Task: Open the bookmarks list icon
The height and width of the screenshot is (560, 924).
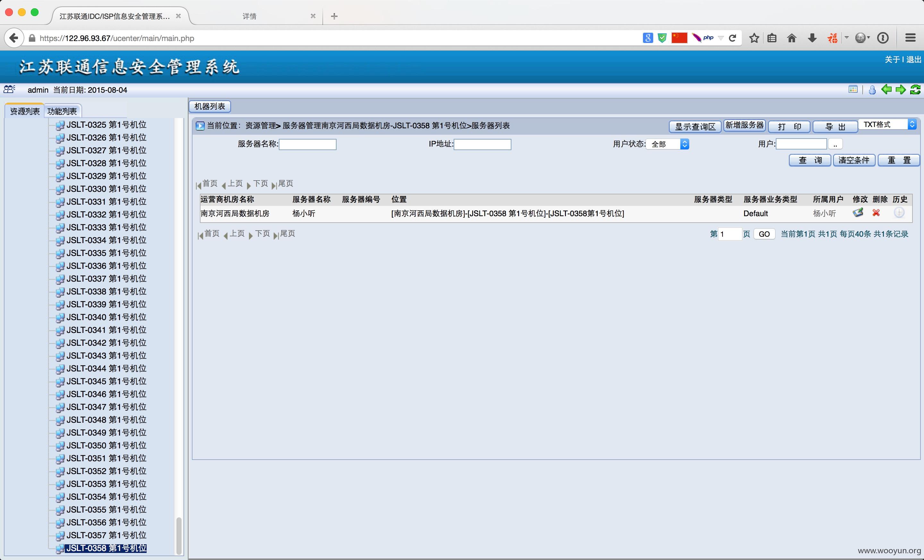Action: tap(772, 38)
